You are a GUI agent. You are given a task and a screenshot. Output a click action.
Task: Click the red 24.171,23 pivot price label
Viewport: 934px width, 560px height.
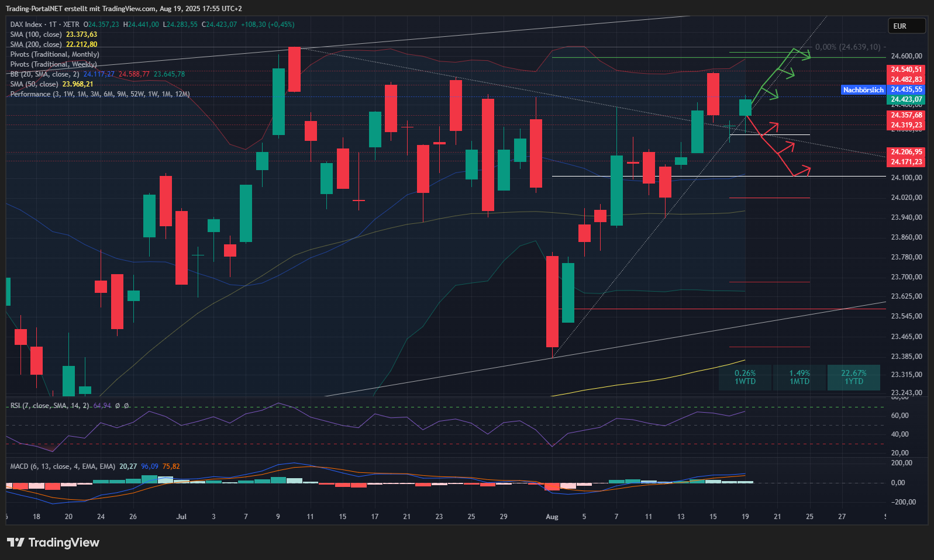point(906,162)
